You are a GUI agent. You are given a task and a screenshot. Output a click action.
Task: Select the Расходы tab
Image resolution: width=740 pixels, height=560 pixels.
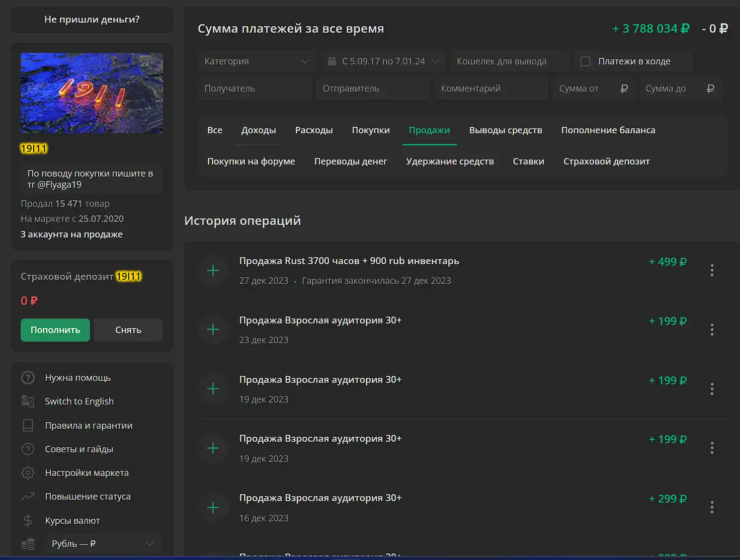[314, 130]
